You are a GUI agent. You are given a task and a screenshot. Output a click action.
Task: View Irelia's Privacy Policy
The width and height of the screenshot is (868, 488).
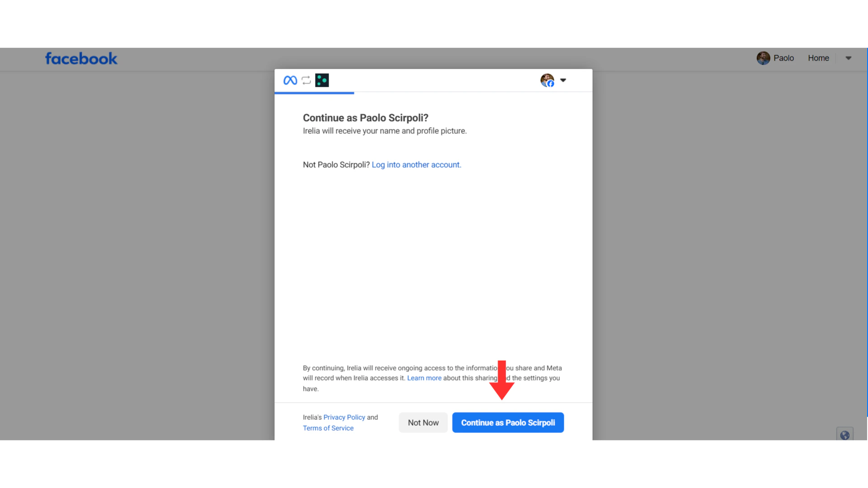pyautogui.click(x=344, y=417)
